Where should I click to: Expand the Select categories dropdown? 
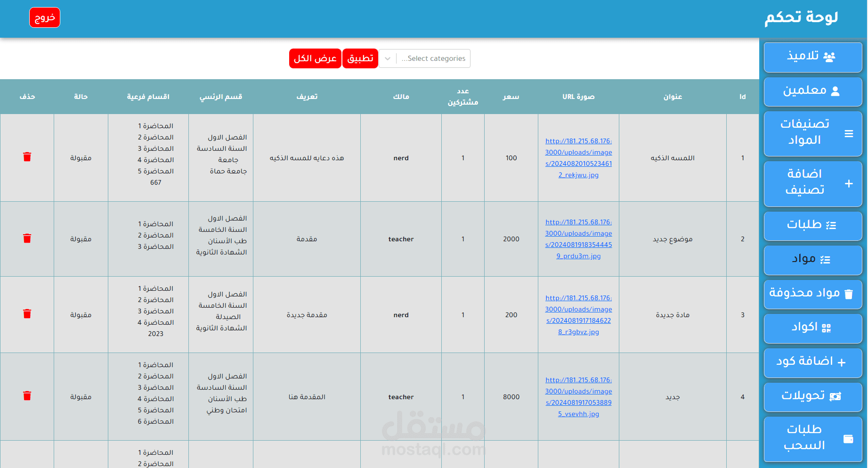tap(387, 58)
